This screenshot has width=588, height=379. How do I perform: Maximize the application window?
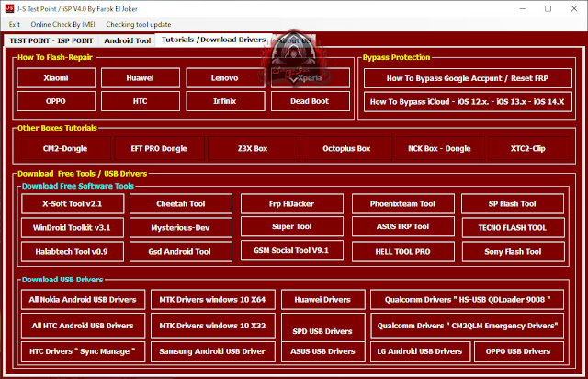548,8
